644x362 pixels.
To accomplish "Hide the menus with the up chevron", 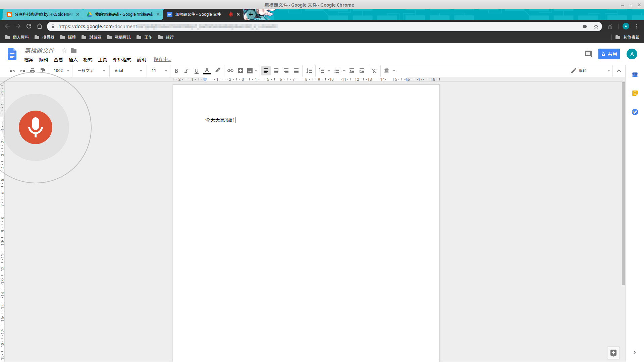I will point(619,71).
